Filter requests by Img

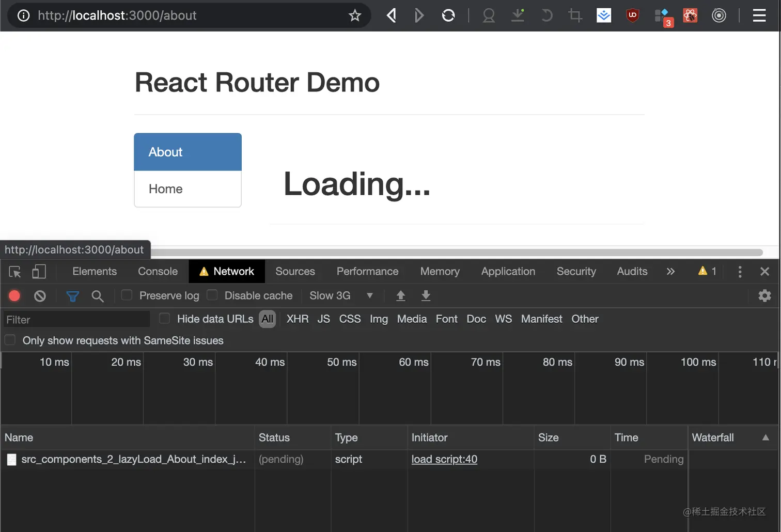pyautogui.click(x=379, y=319)
